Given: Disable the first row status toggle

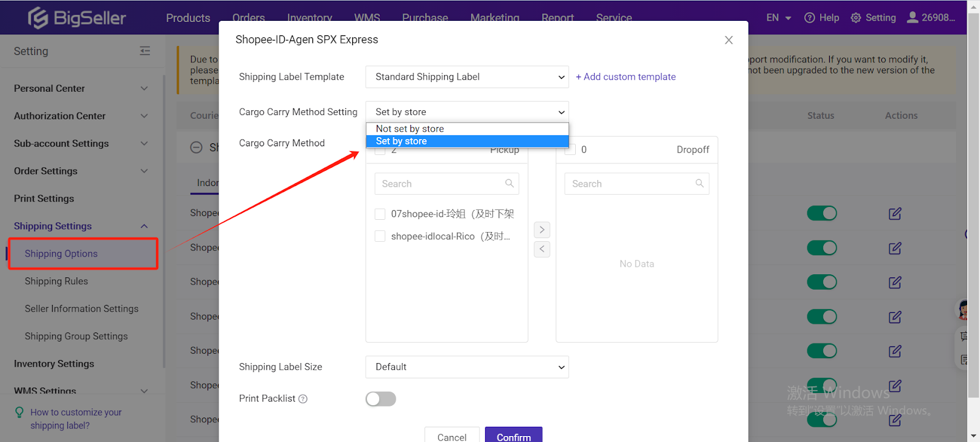Looking at the screenshot, I should (821, 213).
